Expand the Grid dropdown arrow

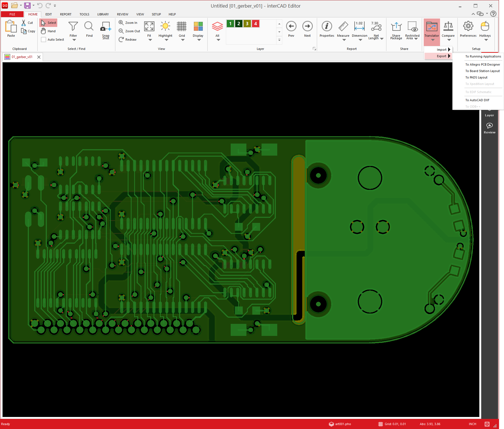pos(183,40)
